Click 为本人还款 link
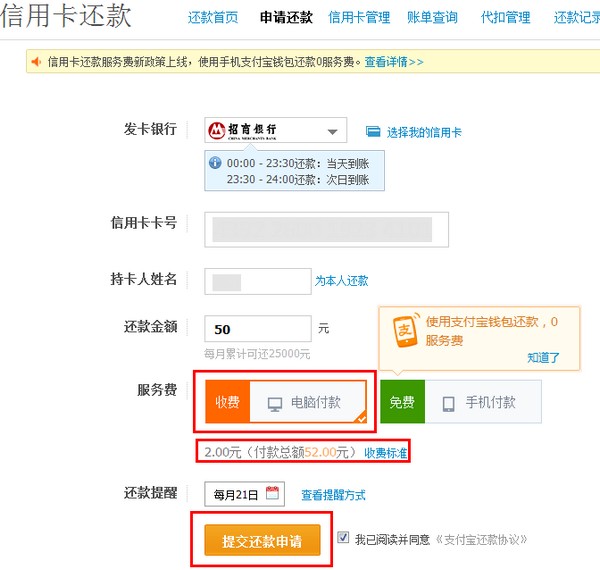 pyautogui.click(x=341, y=281)
